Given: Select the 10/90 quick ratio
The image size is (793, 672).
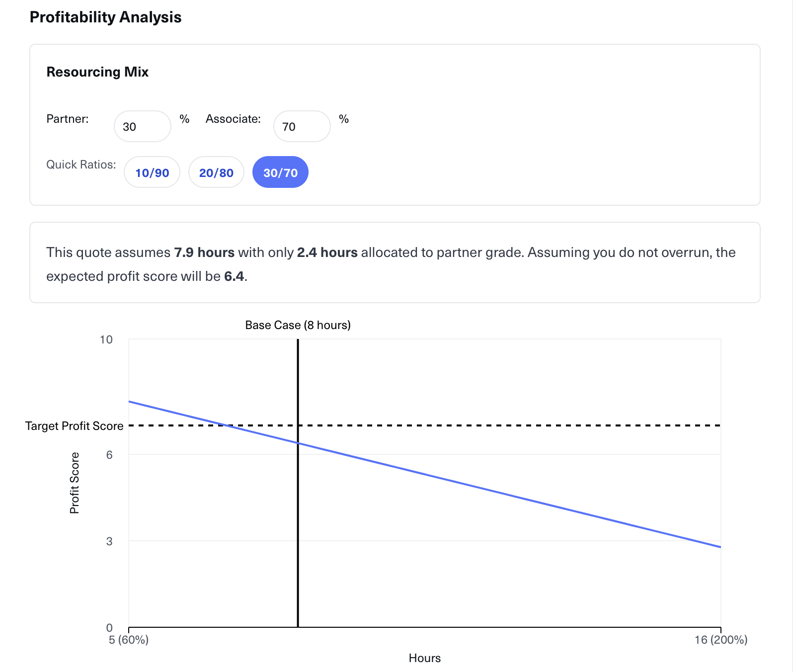Looking at the screenshot, I should point(152,172).
